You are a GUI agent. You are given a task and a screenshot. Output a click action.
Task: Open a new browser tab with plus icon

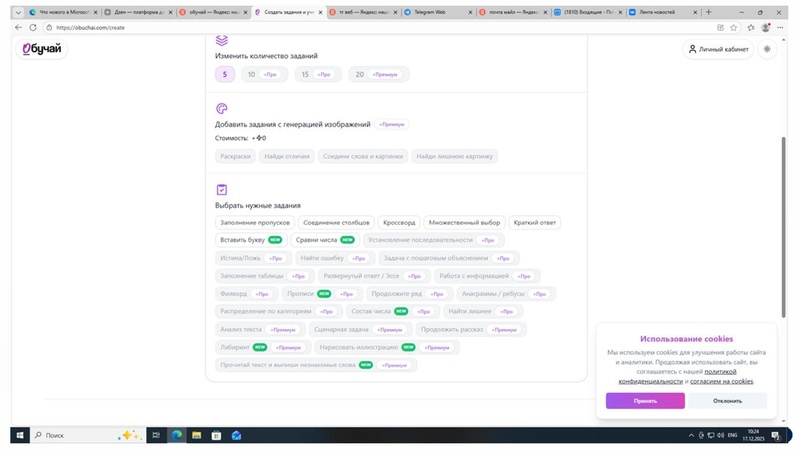[x=709, y=12]
